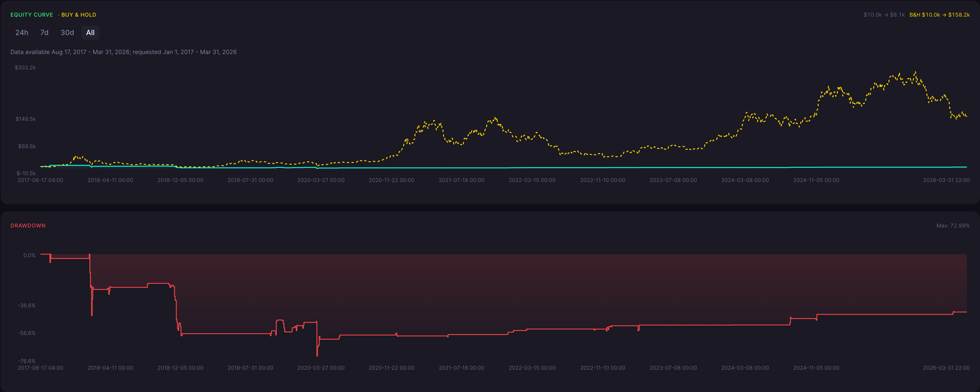
Task: Click equity chart 2026-03-31 22:00 date label
Action: pos(946,180)
